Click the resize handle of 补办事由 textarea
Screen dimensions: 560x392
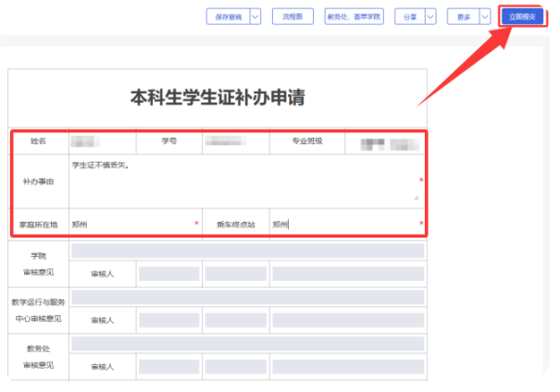click(x=416, y=198)
